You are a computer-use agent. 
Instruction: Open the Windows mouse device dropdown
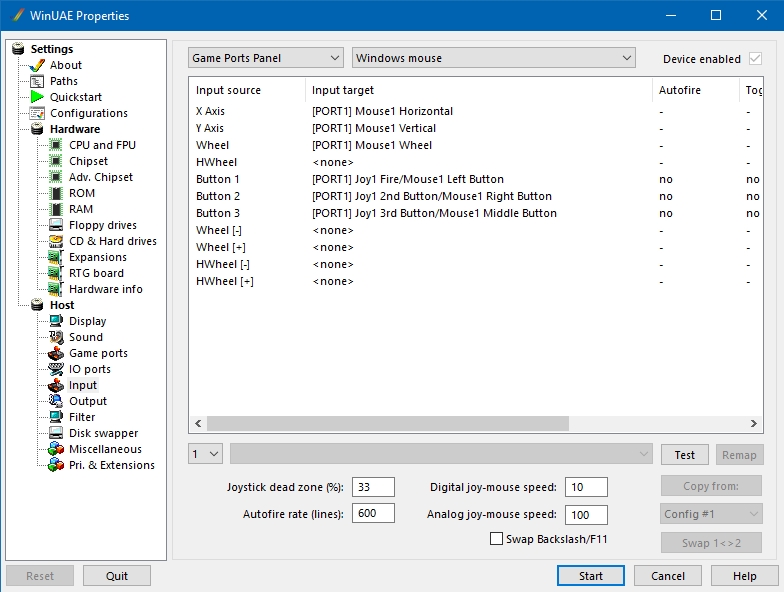(494, 58)
